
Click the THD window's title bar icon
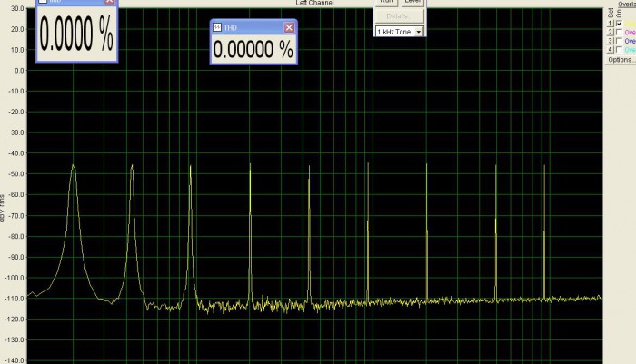coord(217,27)
